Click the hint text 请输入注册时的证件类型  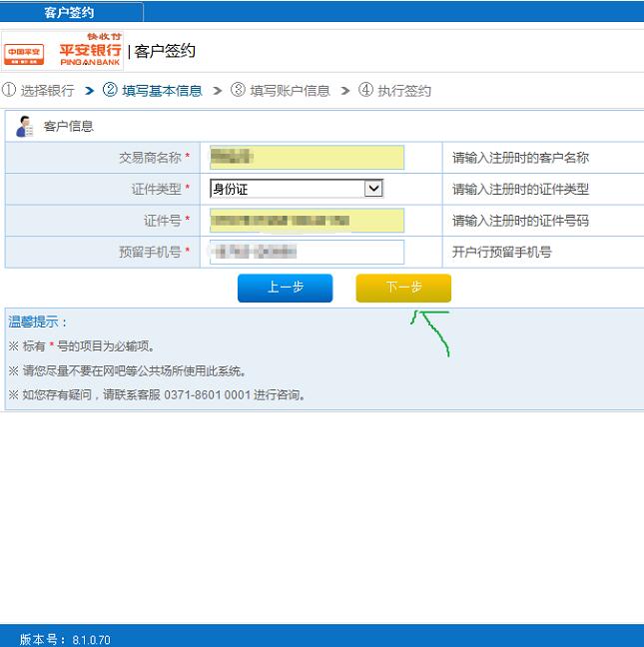click(520, 189)
